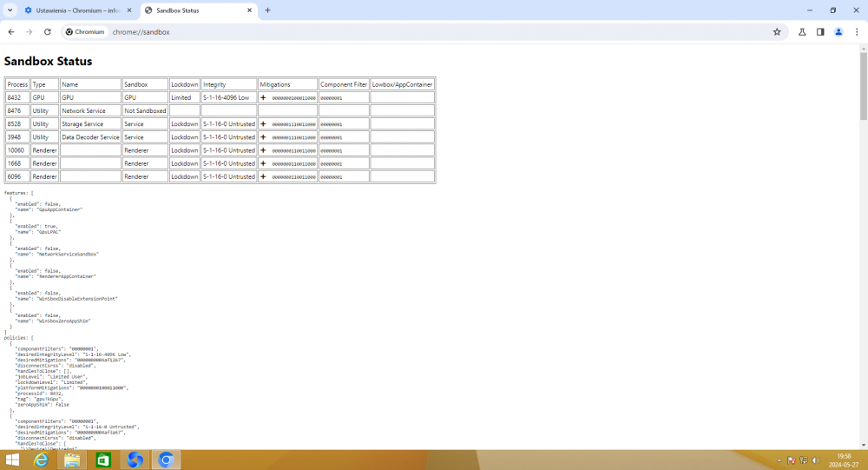
Task: Open the experiments flask icon
Action: [x=801, y=32]
